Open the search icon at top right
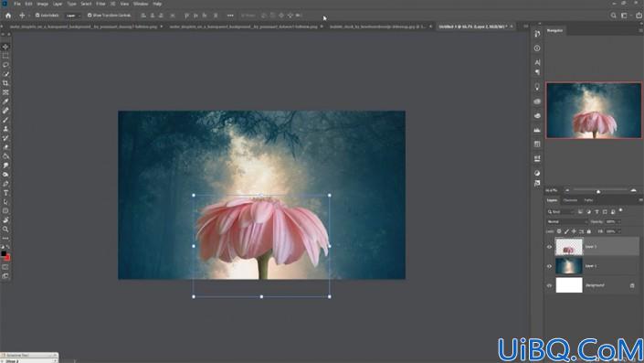This screenshot has width=644, height=363. point(613,16)
